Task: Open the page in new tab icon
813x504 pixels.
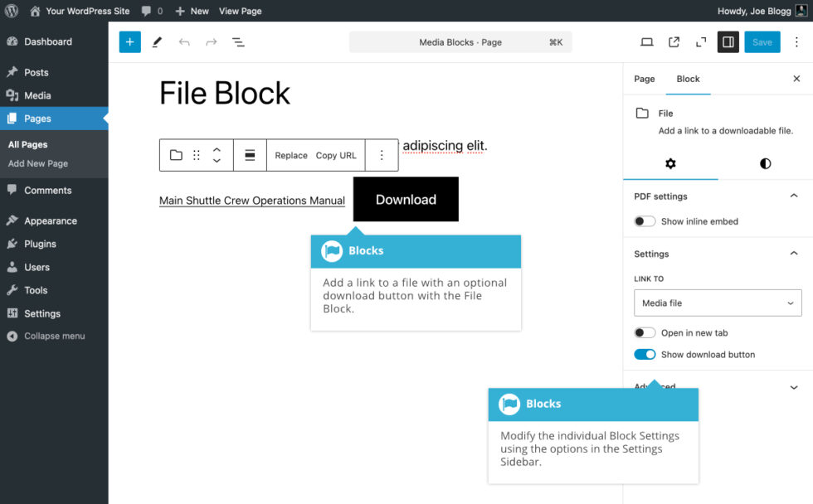Action: 674,42
